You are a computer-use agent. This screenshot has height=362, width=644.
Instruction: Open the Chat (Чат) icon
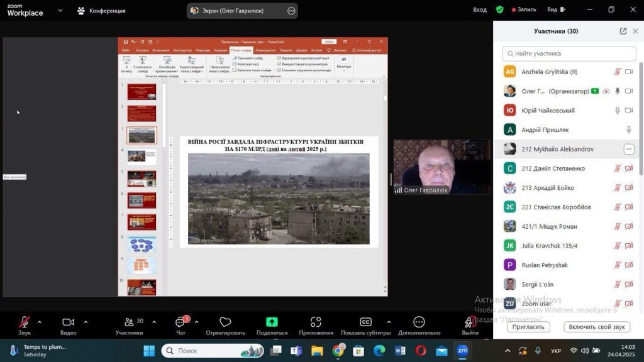(x=180, y=322)
